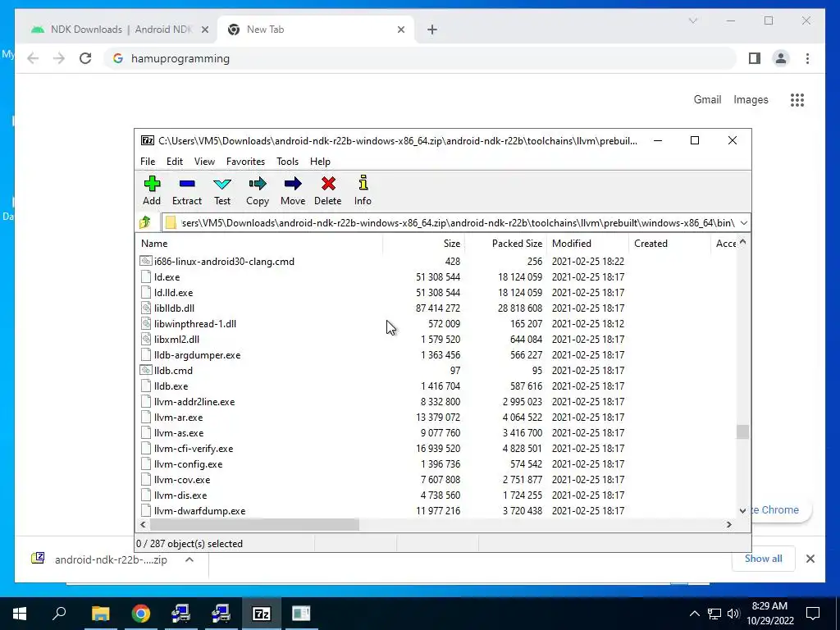Click the Chrome taskbar icon
The width and height of the screenshot is (840, 630).
pos(140,614)
